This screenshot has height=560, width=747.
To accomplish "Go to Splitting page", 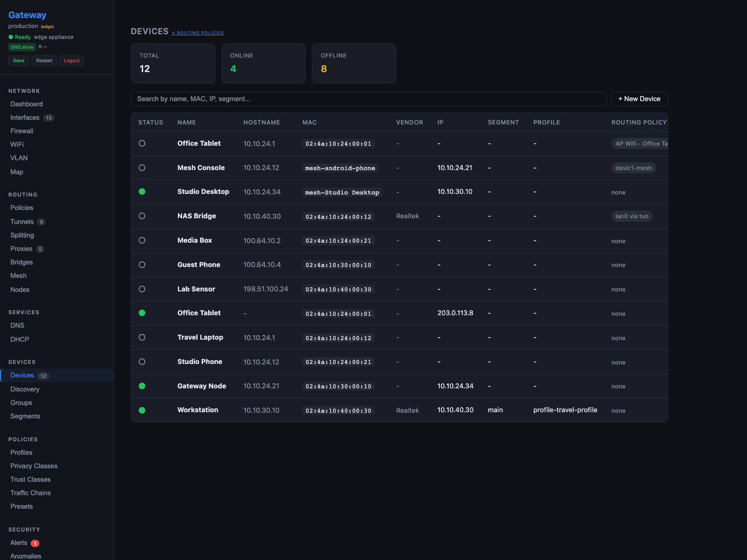I will [x=22, y=235].
